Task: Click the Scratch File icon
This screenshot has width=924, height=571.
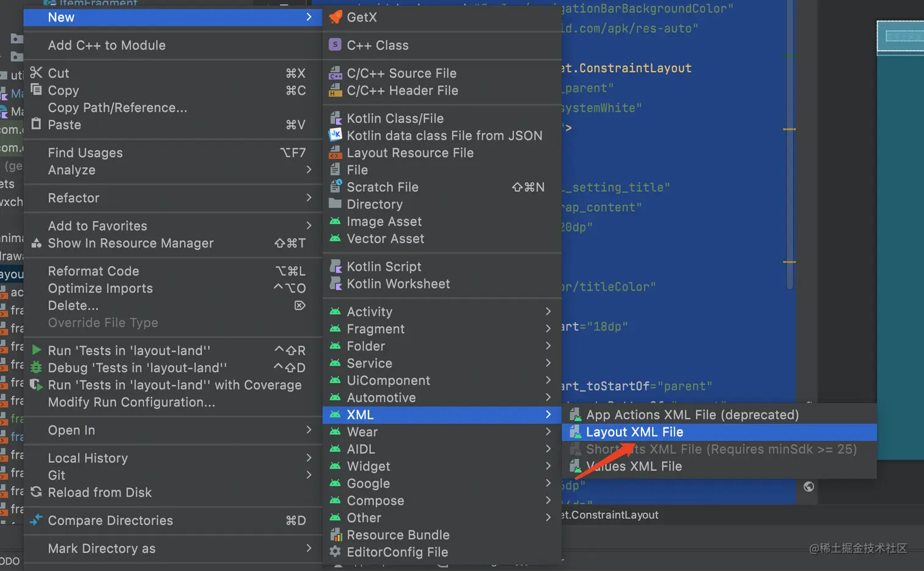Action: (335, 186)
